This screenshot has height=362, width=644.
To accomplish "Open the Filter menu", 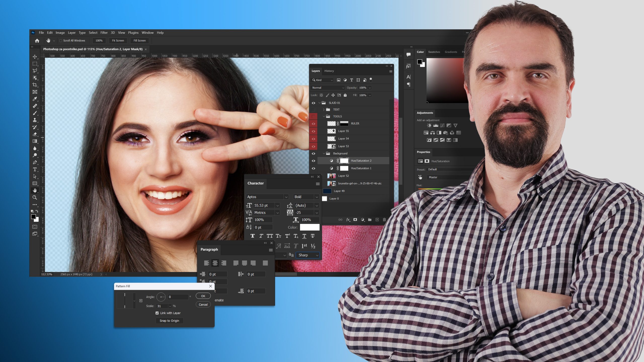I will [104, 33].
